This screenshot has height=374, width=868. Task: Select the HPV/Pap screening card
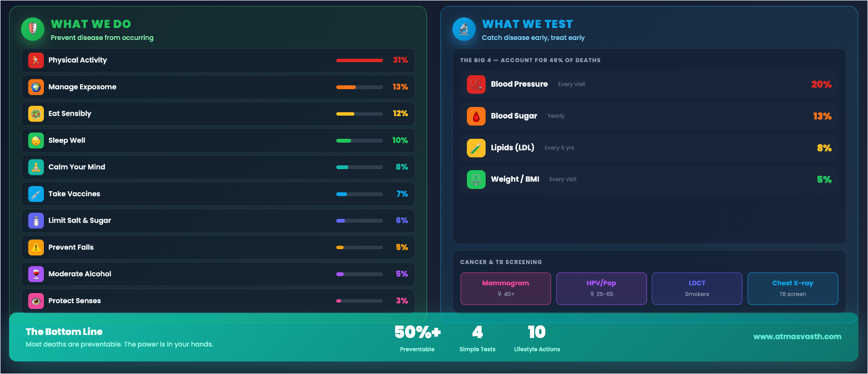coord(601,288)
